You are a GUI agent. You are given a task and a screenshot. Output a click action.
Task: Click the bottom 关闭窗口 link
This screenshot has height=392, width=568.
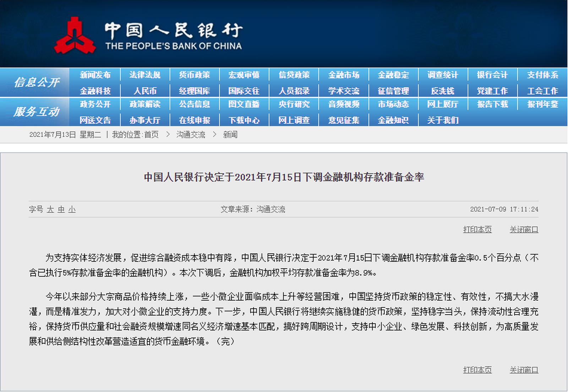(x=524, y=370)
